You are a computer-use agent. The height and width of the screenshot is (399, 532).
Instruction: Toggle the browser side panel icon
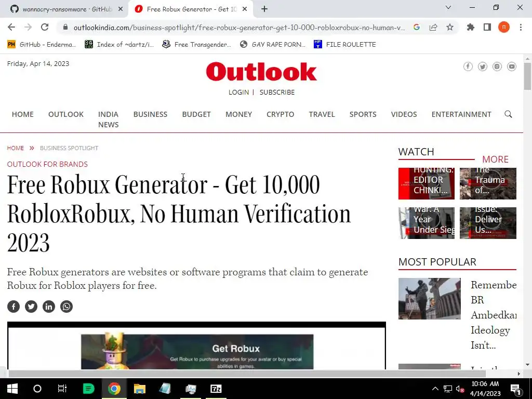pos(487,27)
